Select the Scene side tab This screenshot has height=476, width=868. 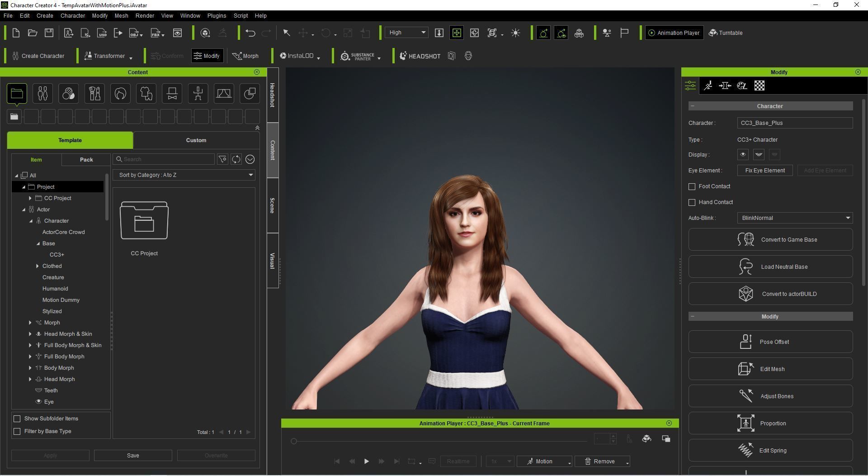(x=272, y=205)
